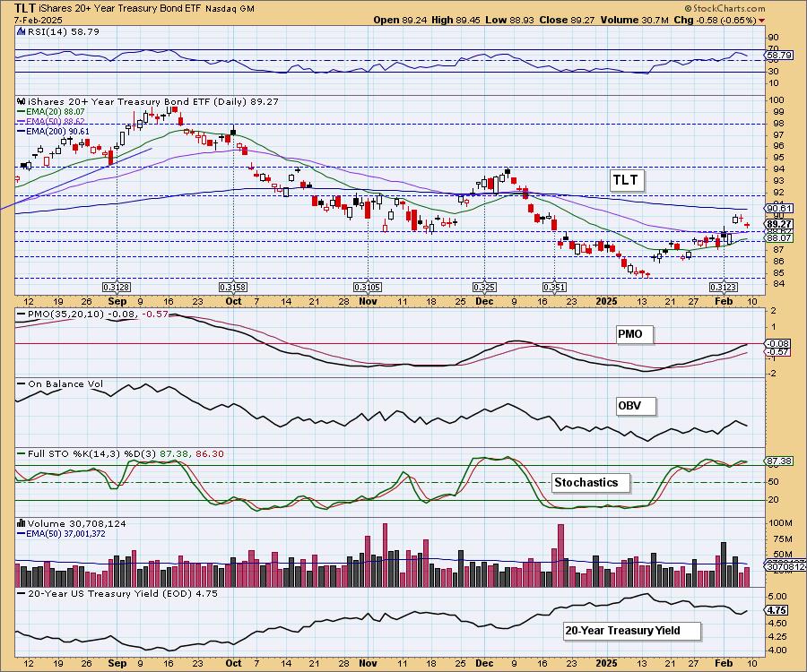The height and width of the screenshot is (672, 807).
Task: Select the iShares 20+ Year Treasury Bond ETF title
Action: 120,9
